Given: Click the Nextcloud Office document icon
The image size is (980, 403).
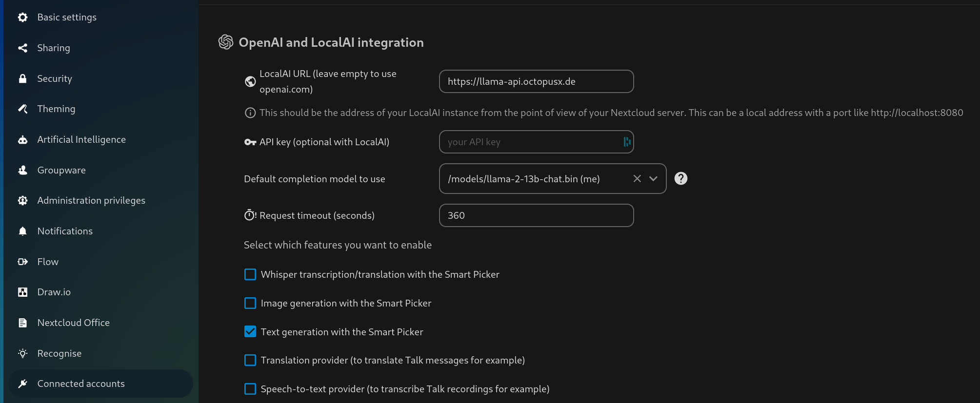Looking at the screenshot, I should 22,323.
